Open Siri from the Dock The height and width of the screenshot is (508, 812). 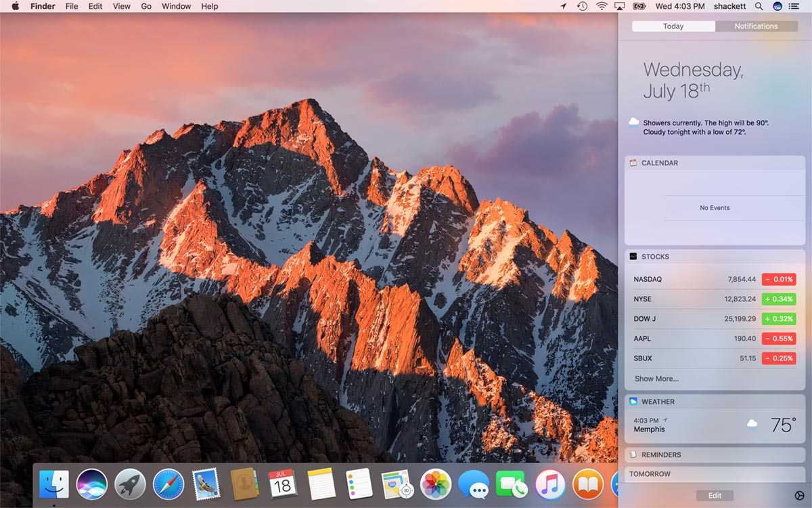tap(92, 484)
